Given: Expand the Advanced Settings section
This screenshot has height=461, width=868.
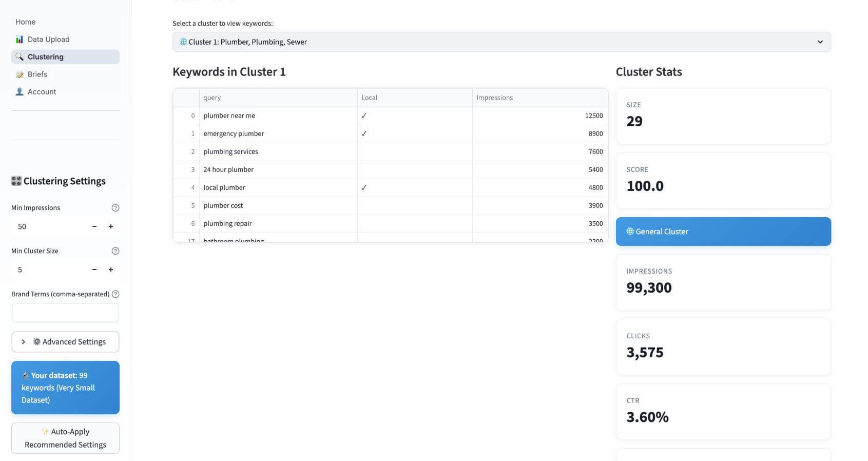Looking at the screenshot, I should 65,342.
